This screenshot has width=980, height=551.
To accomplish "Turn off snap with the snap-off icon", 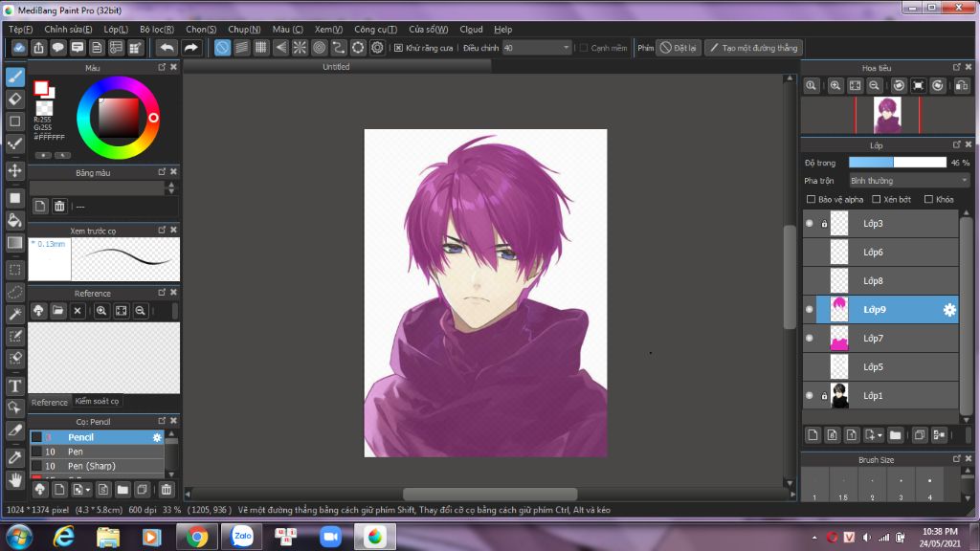I will pos(222,48).
